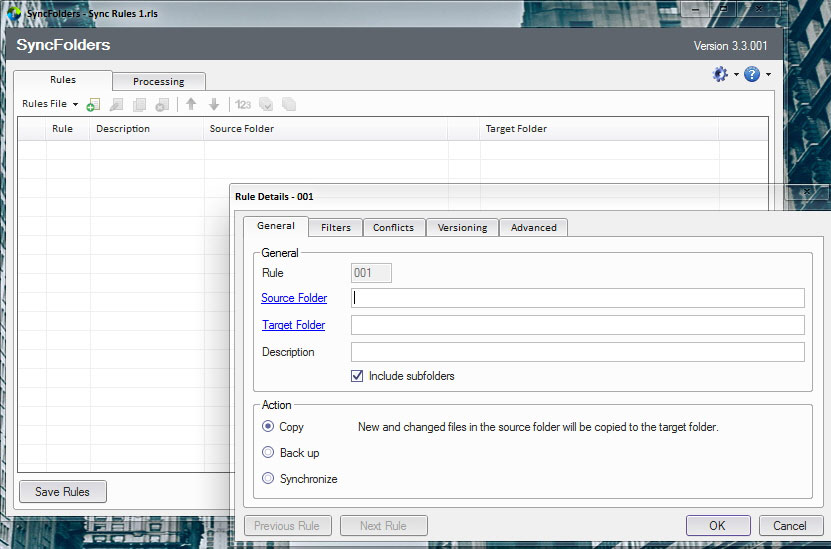Open the General tab in Rule Details

pos(276,226)
